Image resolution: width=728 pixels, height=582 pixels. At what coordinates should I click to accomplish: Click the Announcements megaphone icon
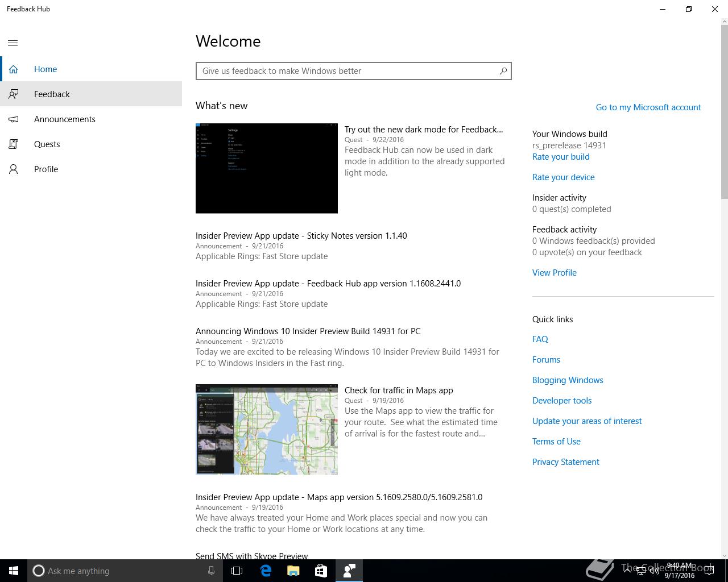point(13,119)
